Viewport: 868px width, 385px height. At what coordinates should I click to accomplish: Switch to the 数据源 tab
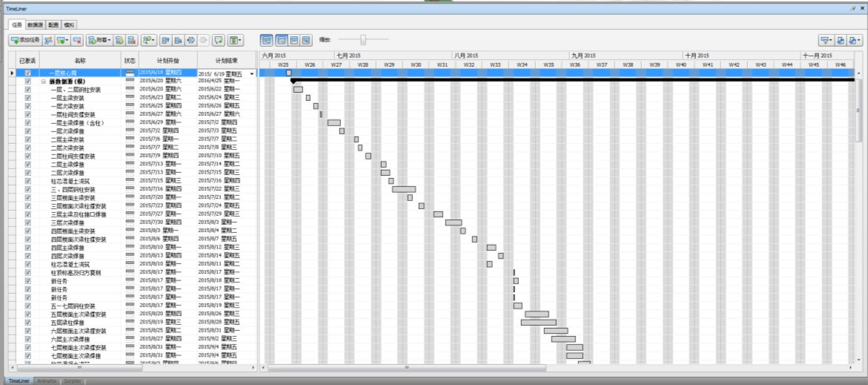click(35, 25)
